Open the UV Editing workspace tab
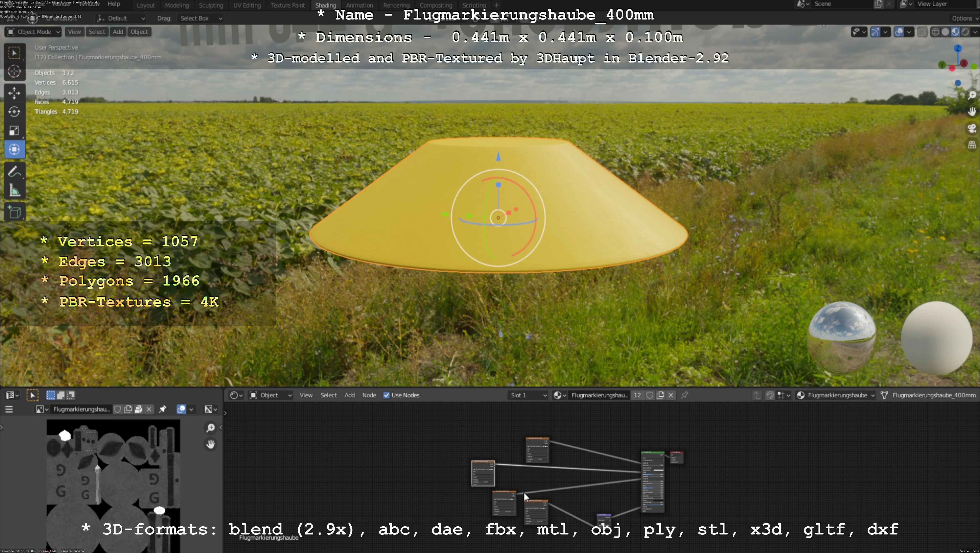 pos(247,5)
